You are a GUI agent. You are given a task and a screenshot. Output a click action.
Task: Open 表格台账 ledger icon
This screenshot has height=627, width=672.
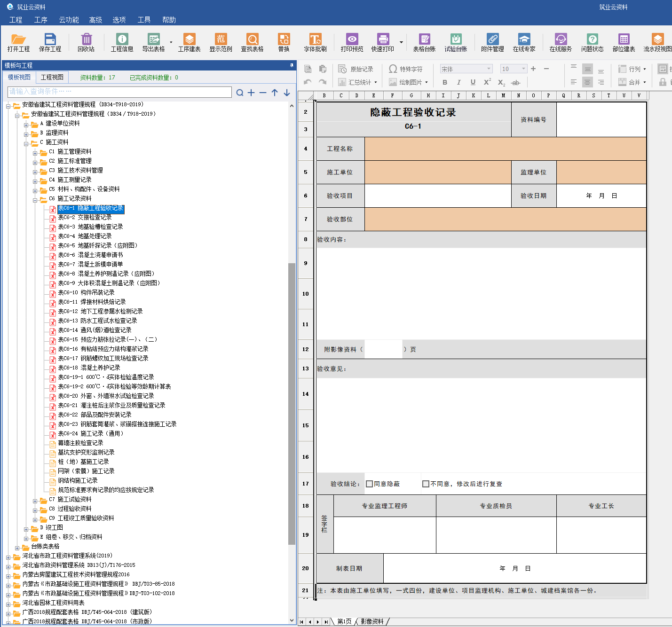point(424,42)
